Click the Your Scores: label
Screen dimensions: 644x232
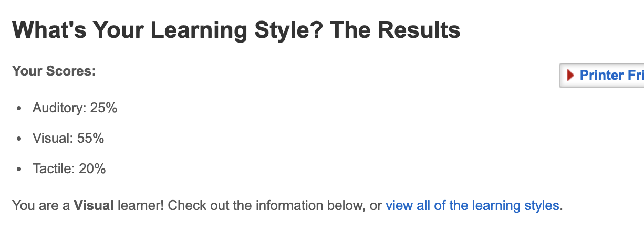pos(54,70)
